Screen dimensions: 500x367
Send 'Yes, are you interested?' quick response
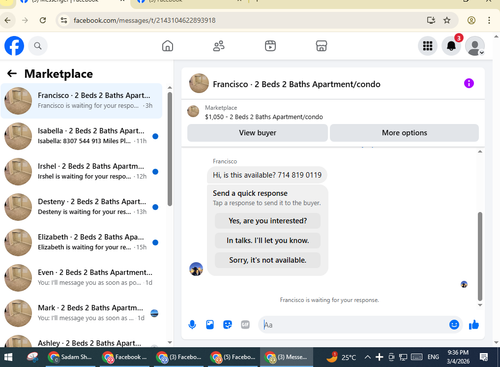coord(268,221)
